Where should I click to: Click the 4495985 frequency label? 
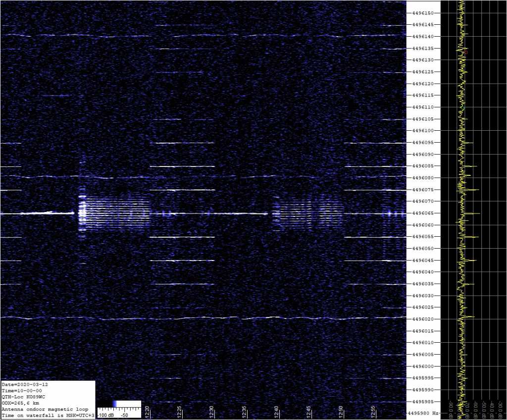pos(423,402)
